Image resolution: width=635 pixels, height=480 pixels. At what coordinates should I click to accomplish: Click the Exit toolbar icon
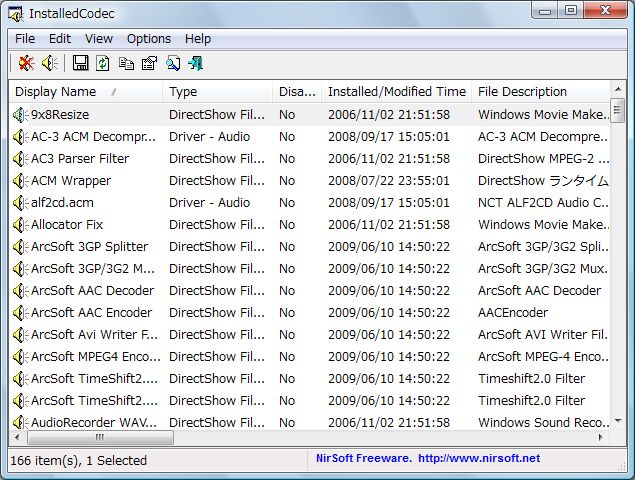coord(196,63)
